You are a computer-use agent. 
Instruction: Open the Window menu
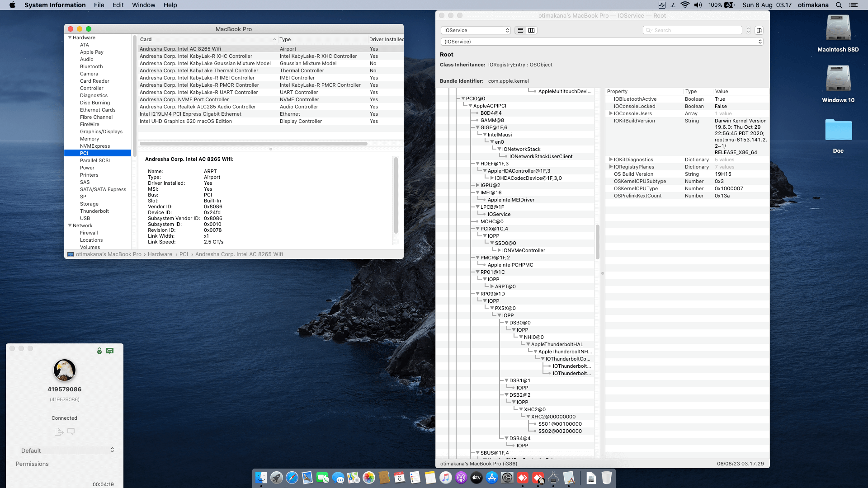[x=143, y=5]
